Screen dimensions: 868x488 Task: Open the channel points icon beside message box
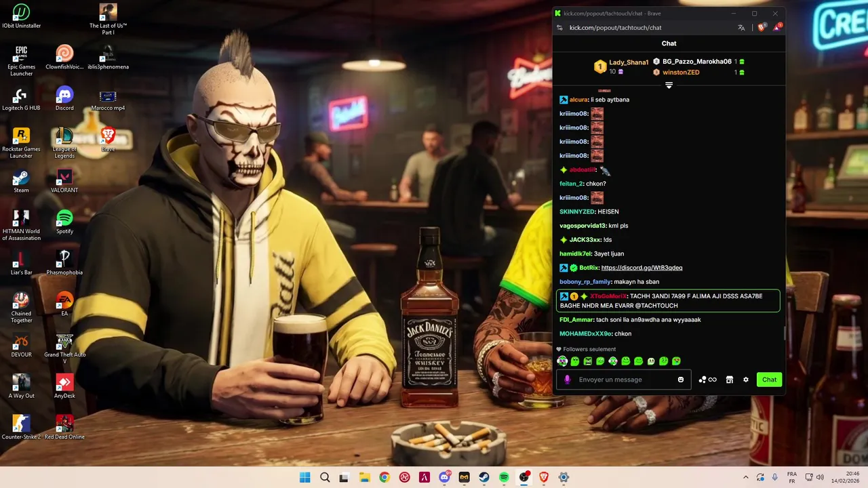(707, 380)
